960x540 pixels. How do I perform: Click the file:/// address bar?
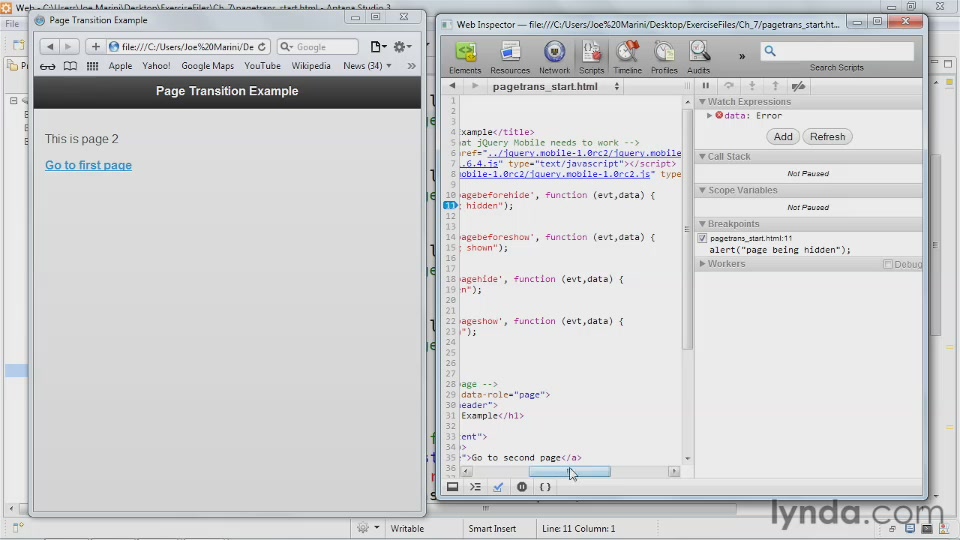[187, 47]
